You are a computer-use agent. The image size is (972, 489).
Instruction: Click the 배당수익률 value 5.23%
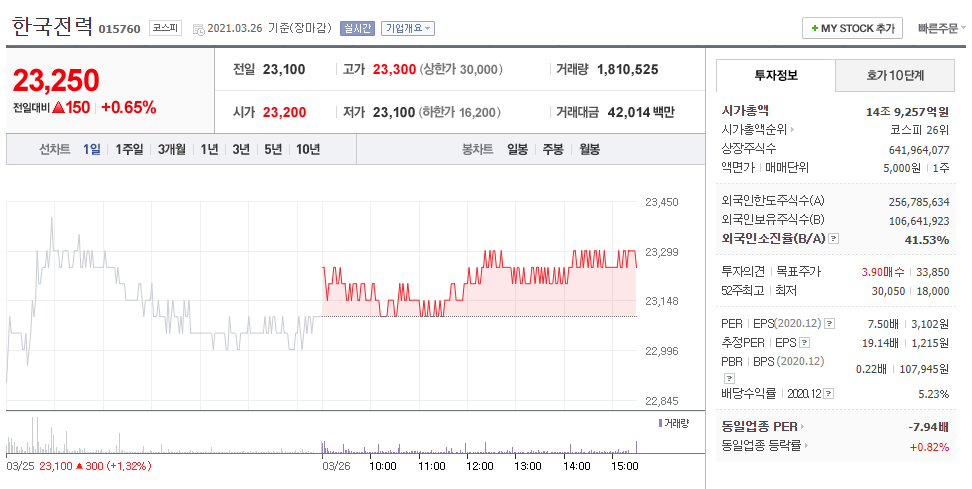coord(934,394)
